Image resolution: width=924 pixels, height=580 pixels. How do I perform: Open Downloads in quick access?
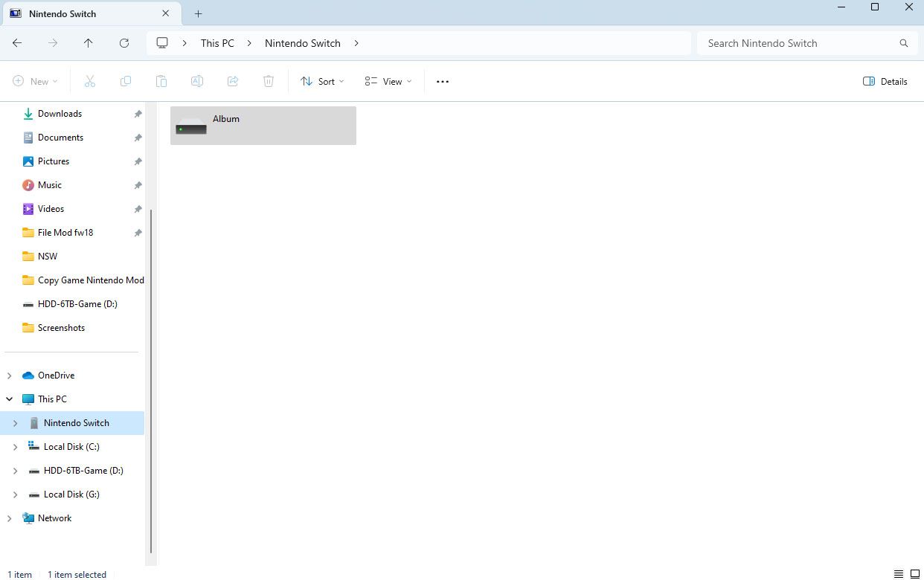[60, 114]
